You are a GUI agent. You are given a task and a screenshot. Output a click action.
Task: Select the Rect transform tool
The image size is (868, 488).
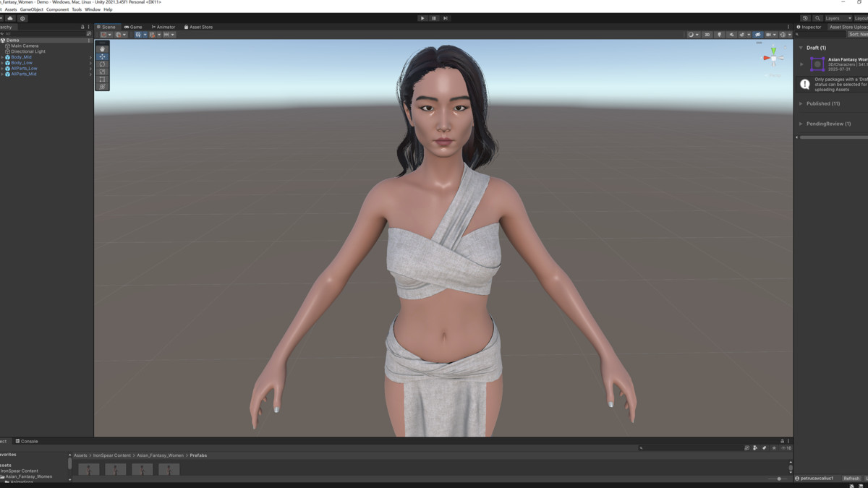click(102, 79)
